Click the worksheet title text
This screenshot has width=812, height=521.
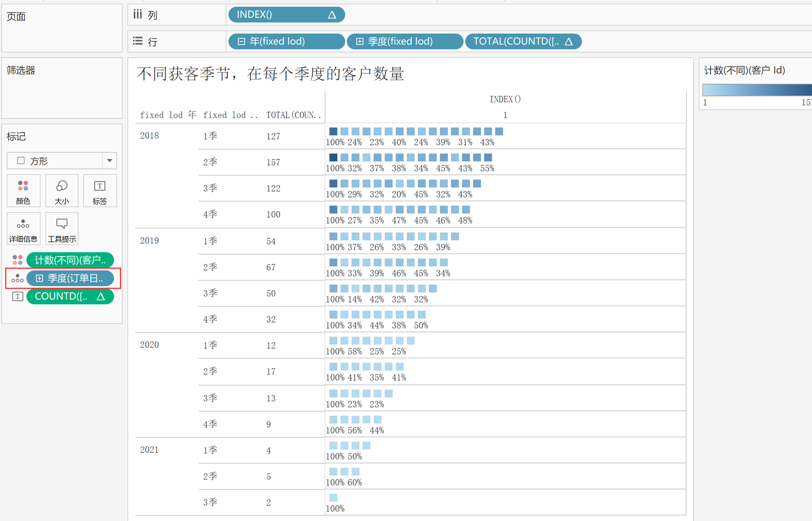point(270,74)
